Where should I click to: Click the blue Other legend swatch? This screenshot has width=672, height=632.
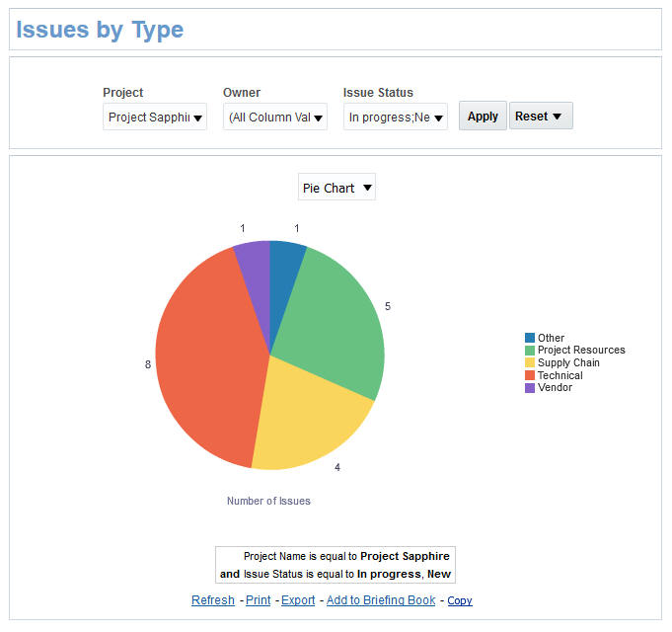530,338
